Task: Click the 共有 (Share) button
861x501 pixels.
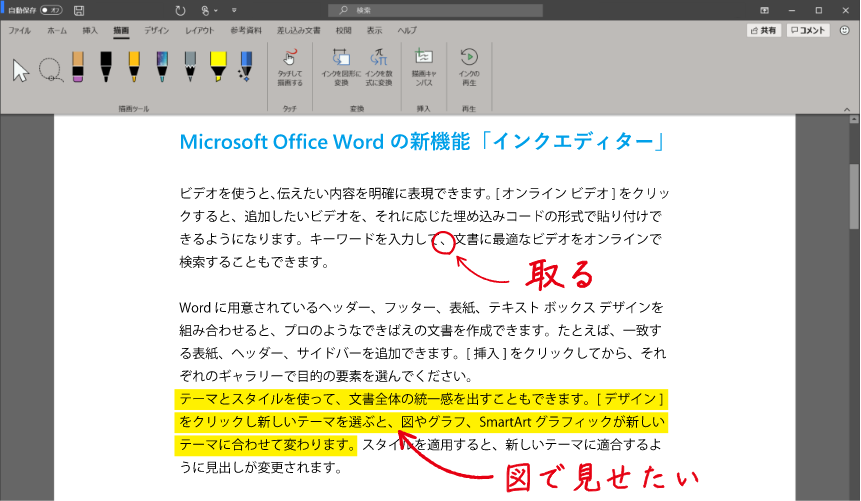Action: click(x=764, y=31)
